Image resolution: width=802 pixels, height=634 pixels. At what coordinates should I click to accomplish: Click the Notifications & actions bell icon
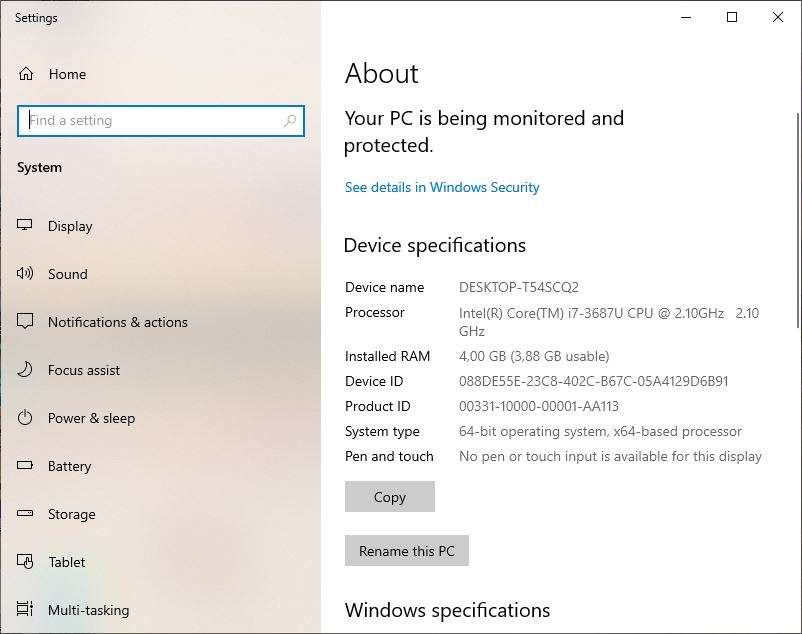point(27,322)
